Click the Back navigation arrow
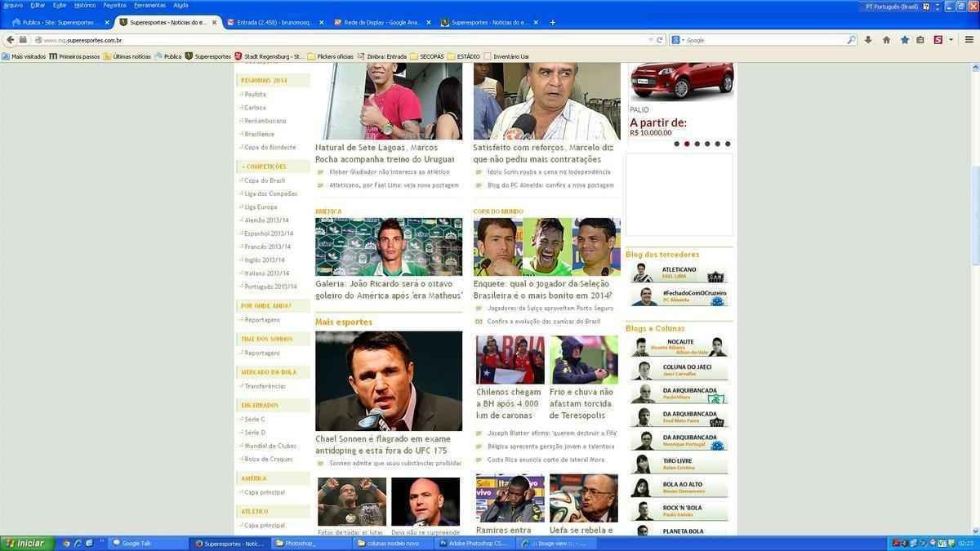The image size is (980, 551). [x=10, y=39]
